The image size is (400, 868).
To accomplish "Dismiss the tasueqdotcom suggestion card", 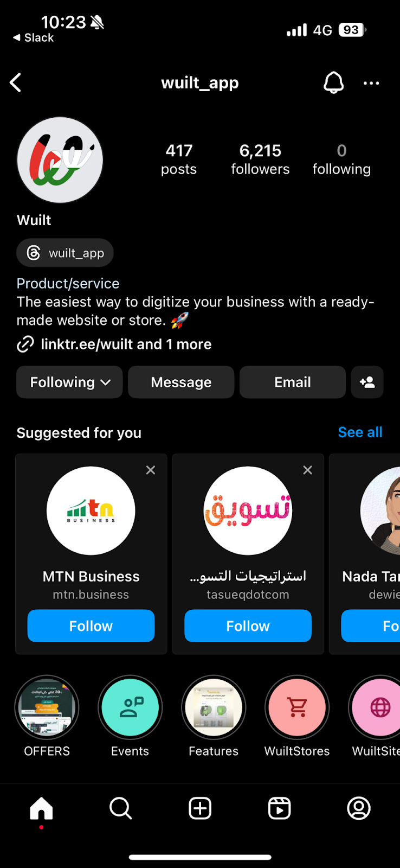I will (x=307, y=470).
